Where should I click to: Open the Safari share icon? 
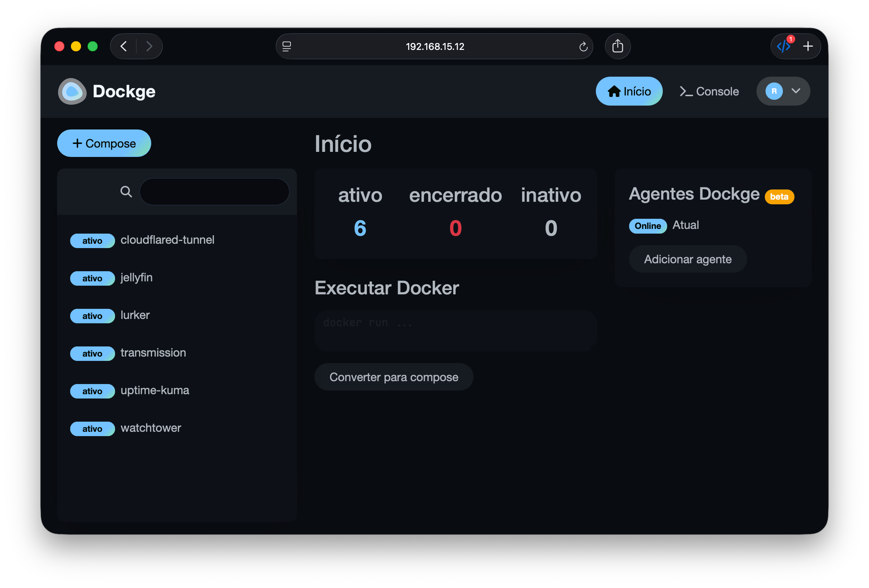pyautogui.click(x=617, y=46)
